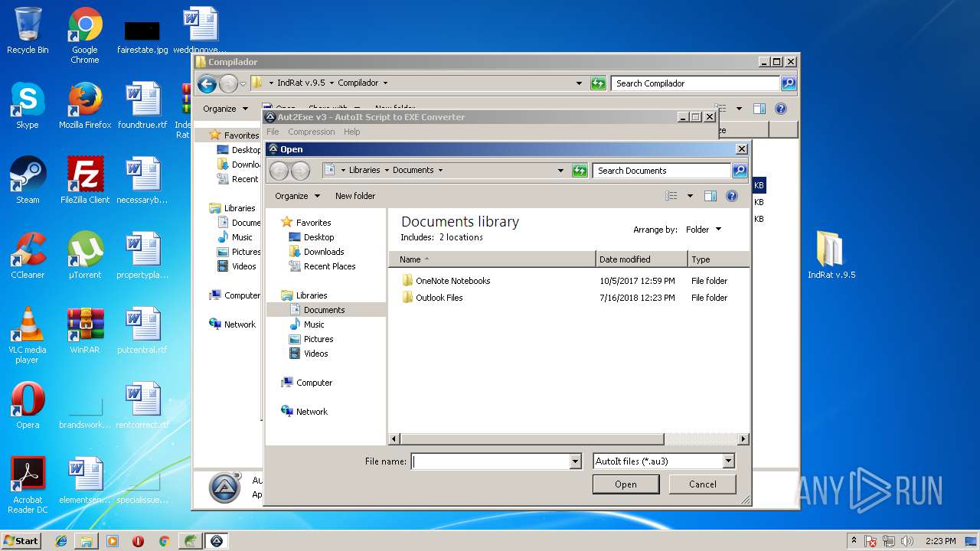Open the Help menu in Aut2Exe

(x=351, y=132)
